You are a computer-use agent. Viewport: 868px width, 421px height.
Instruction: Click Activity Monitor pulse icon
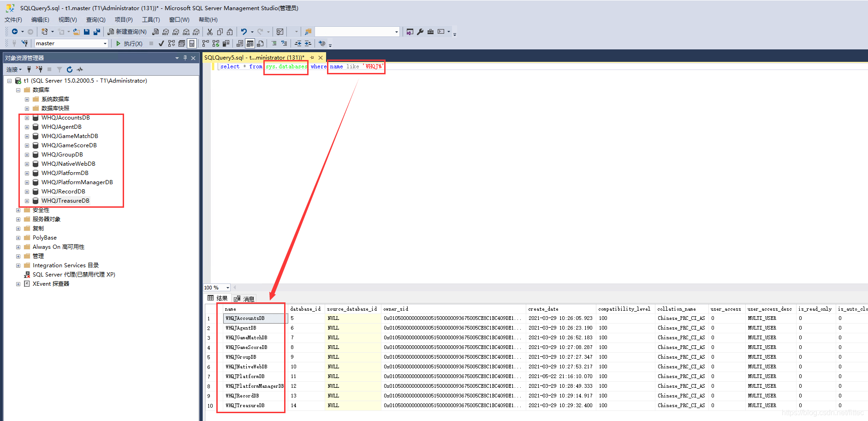pos(80,69)
